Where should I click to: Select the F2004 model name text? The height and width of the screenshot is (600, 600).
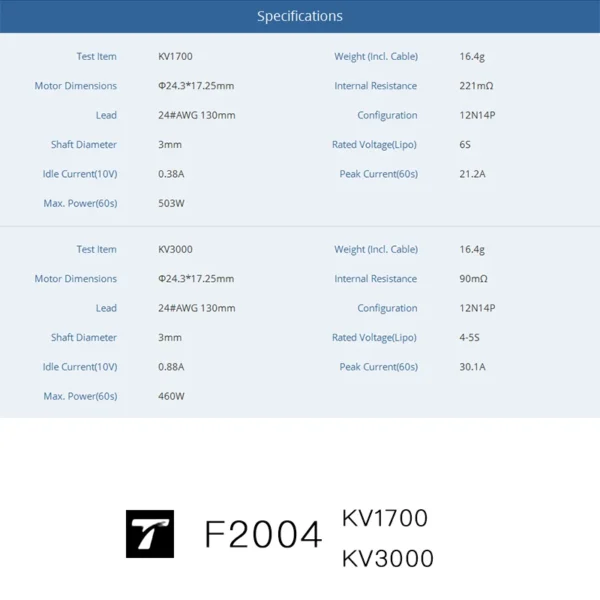pos(263,534)
